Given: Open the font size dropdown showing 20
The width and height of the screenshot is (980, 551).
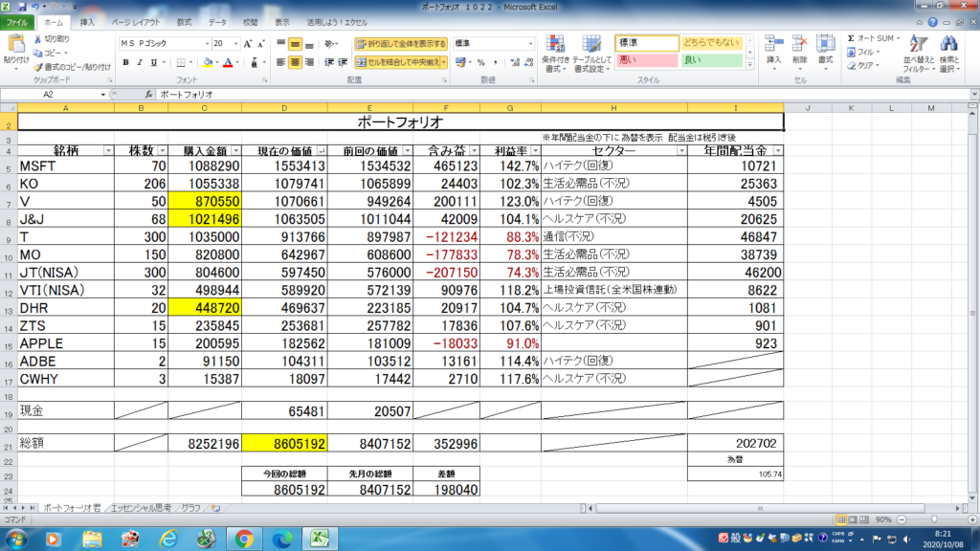Looking at the screenshot, I should [235, 44].
